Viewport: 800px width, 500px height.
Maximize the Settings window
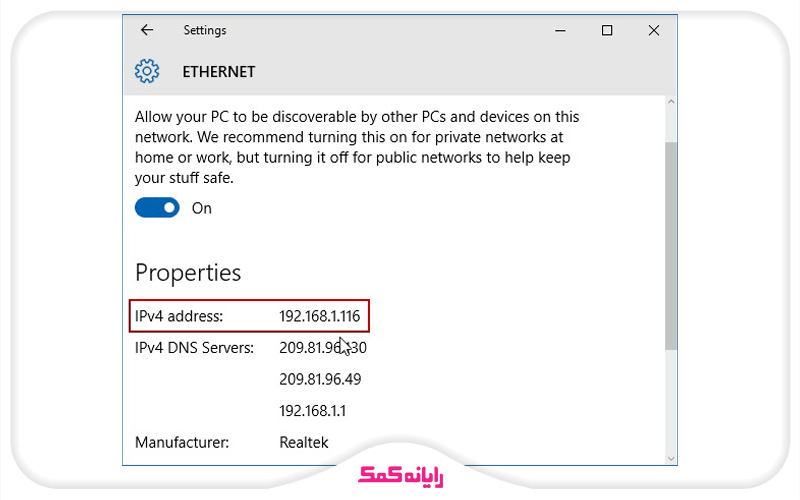pos(607,31)
